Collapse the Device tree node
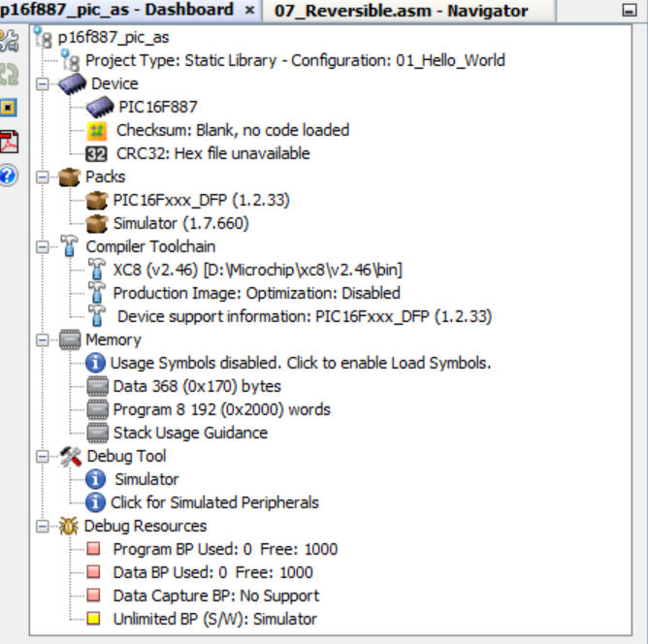 42,84
